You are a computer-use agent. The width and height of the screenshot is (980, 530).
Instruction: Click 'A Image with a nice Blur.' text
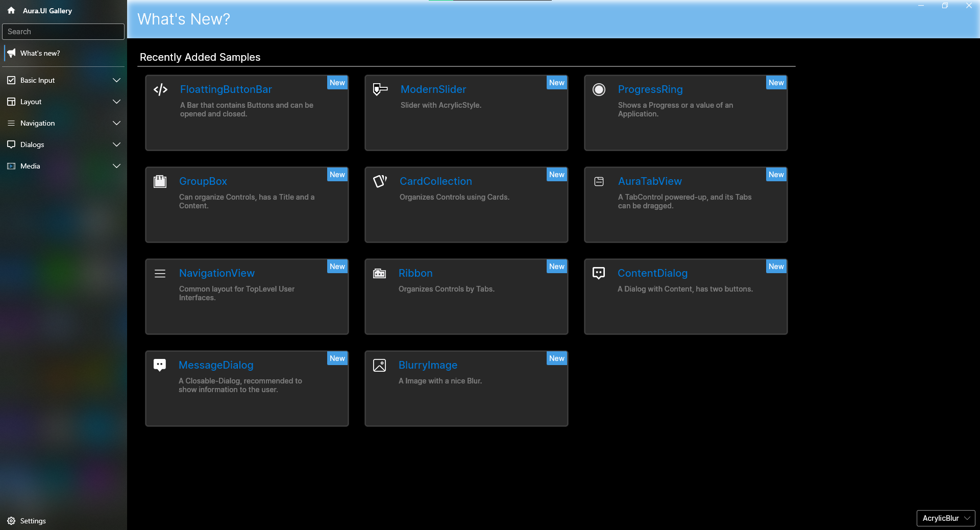440,381
